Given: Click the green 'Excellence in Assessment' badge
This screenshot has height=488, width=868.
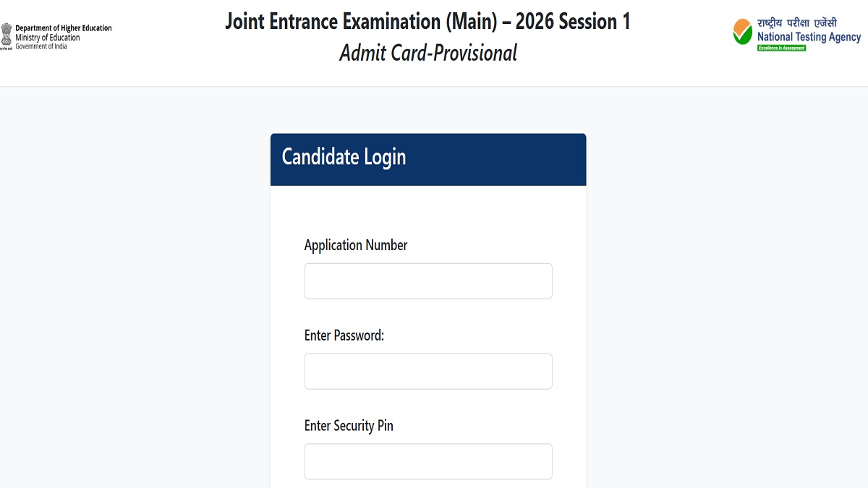Looking at the screenshot, I should click(781, 48).
